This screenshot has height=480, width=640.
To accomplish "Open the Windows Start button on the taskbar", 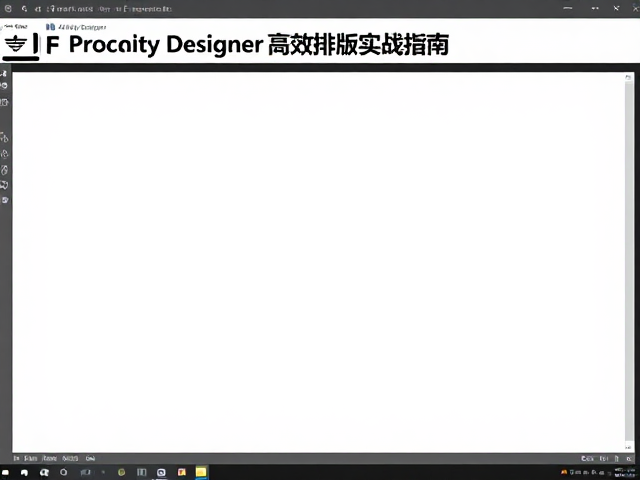I will point(6,472).
